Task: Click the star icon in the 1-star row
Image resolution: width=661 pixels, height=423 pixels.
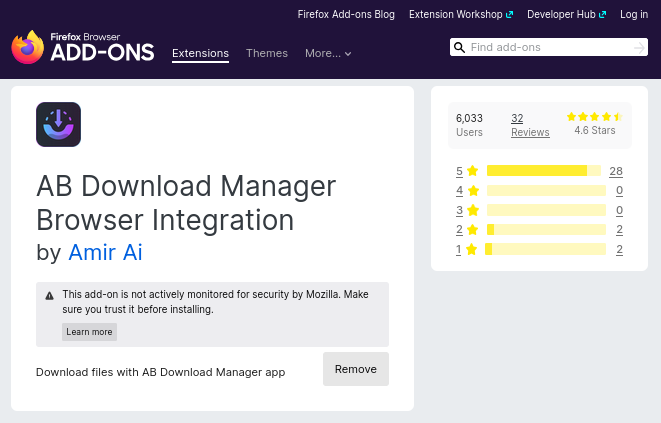Action: click(x=471, y=250)
